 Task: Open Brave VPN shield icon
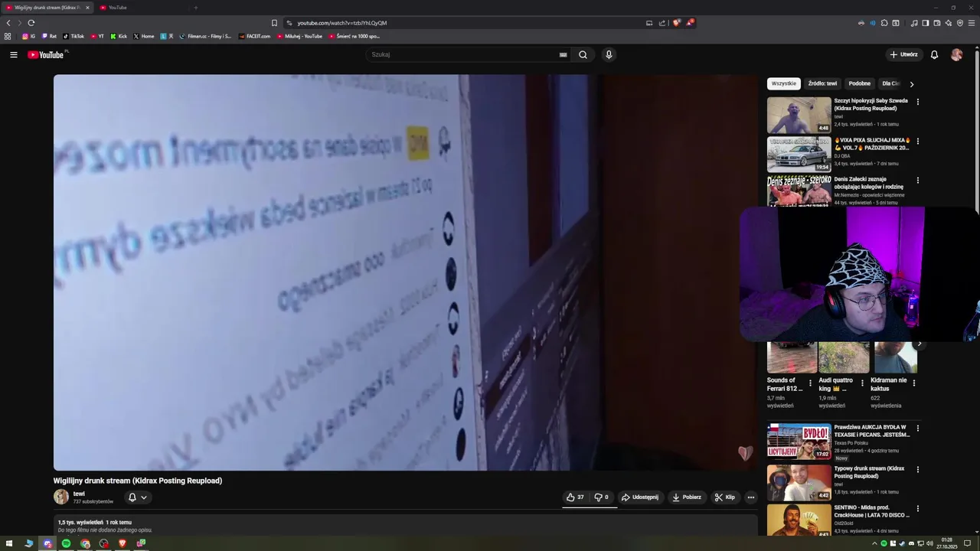tap(960, 23)
